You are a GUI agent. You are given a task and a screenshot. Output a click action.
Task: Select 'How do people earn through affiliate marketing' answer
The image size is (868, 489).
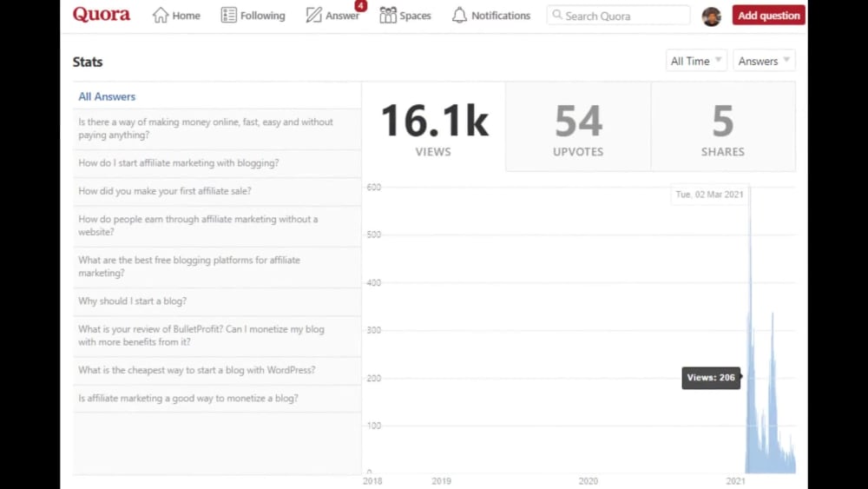[x=217, y=226]
